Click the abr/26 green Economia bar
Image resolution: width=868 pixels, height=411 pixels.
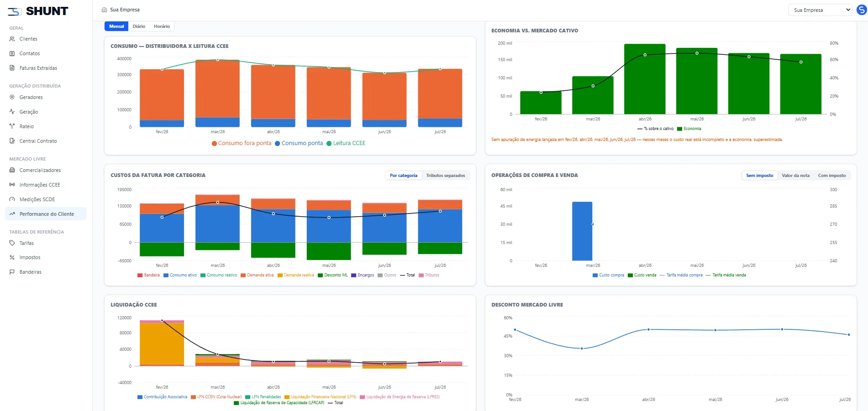click(x=645, y=79)
